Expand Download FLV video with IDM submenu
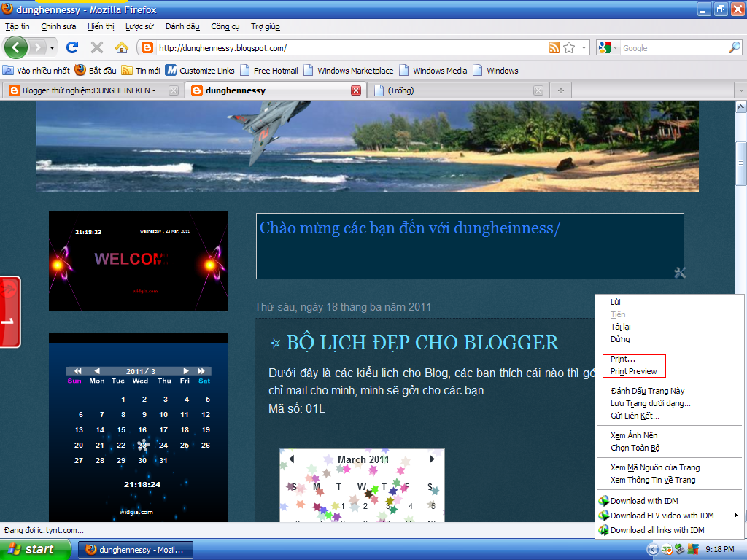 click(x=670, y=516)
